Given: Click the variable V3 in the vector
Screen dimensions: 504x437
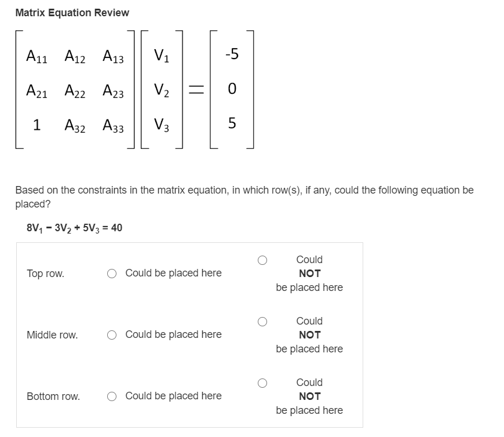Looking at the screenshot, I should pos(162,124).
